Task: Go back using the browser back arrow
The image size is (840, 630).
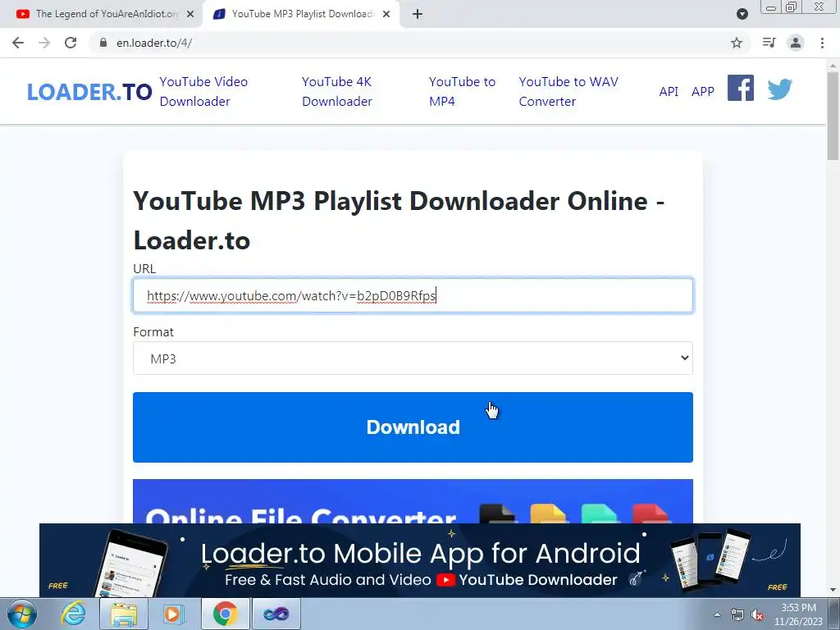Action: point(18,43)
